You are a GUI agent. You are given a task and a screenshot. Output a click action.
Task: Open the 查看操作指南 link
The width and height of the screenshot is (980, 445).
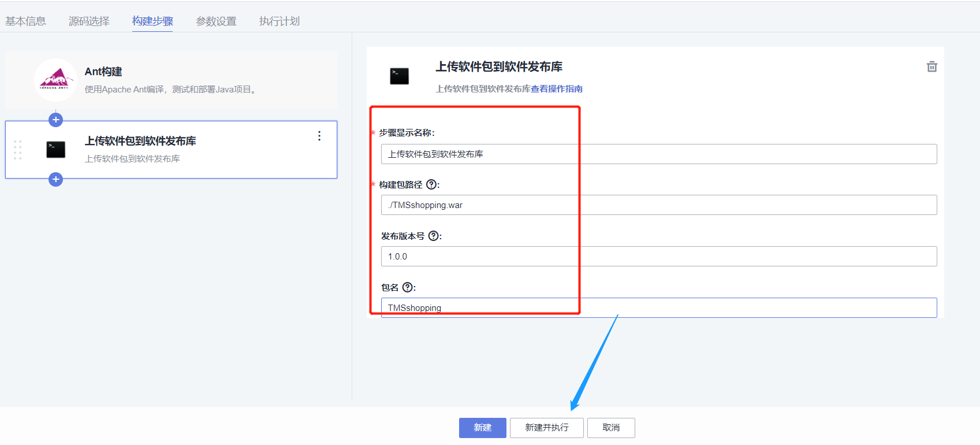coord(557,88)
